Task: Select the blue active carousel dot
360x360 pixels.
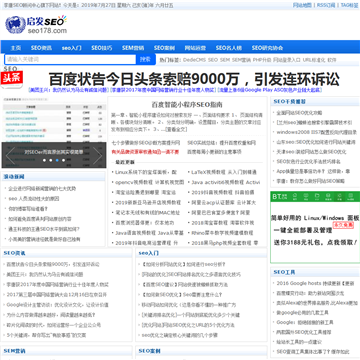Action: tap(57, 160)
